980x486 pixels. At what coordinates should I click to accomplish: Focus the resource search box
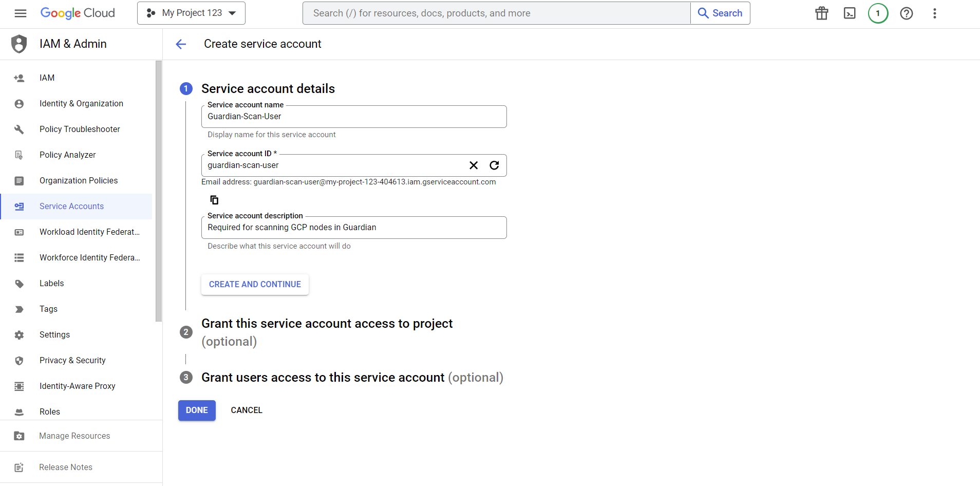click(496, 13)
